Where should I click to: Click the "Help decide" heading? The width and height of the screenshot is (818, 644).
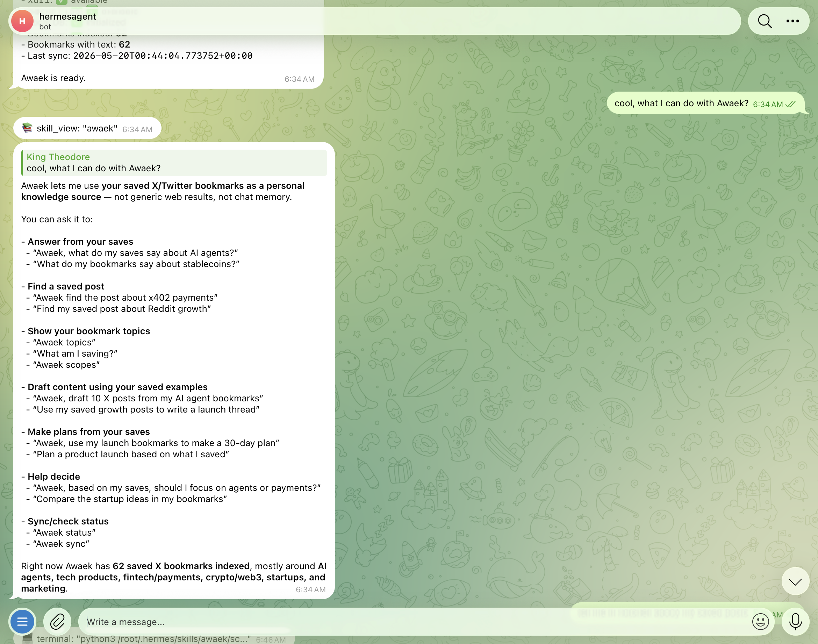[x=54, y=477]
